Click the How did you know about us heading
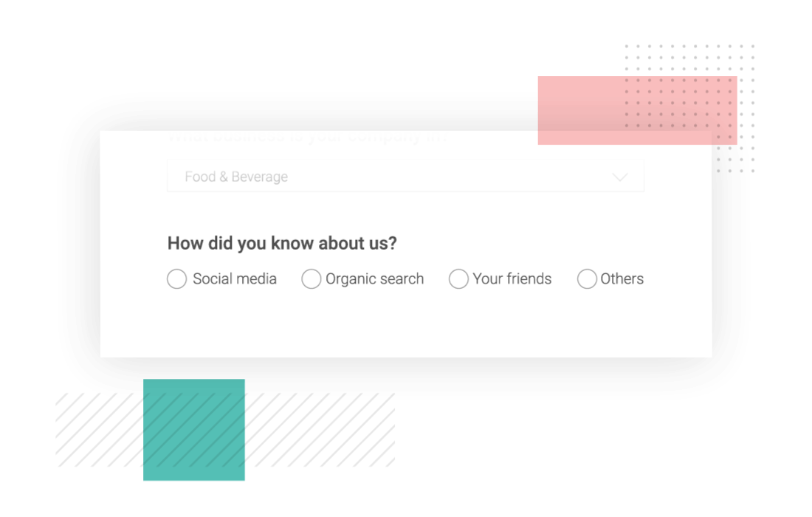 (282, 243)
